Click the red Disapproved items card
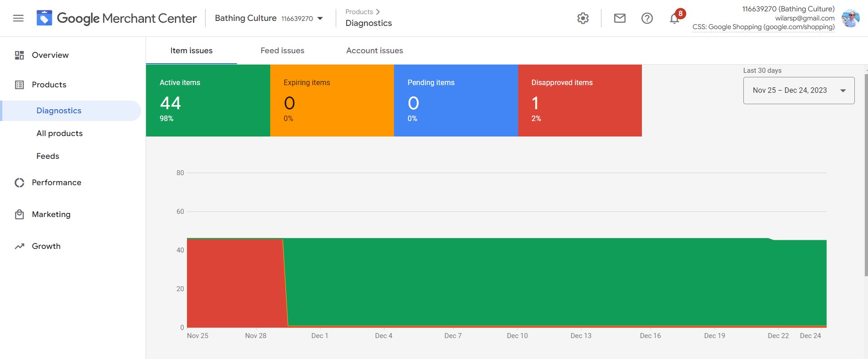 pyautogui.click(x=580, y=101)
